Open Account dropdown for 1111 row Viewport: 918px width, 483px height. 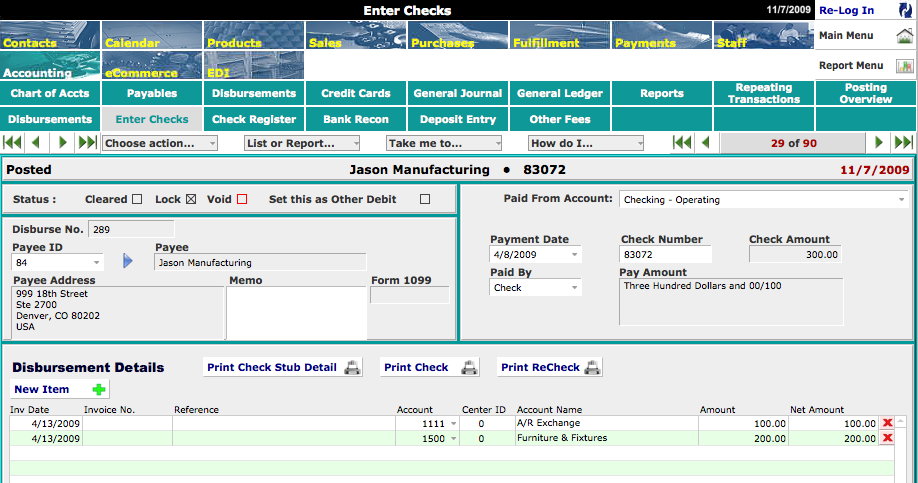click(x=453, y=423)
